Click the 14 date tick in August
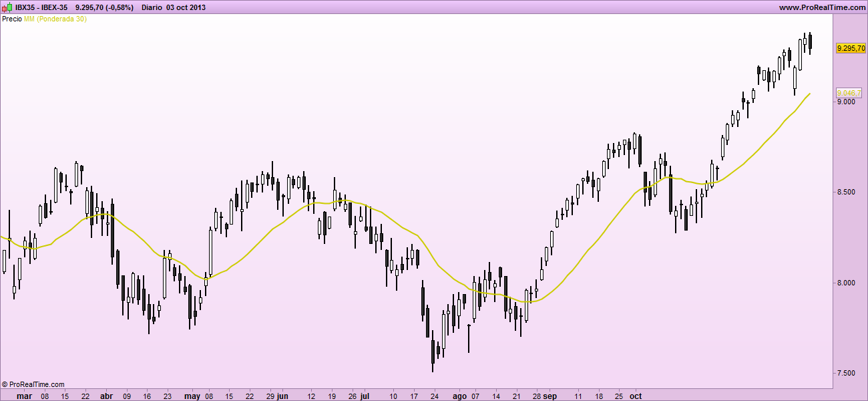 pos(495,396)
